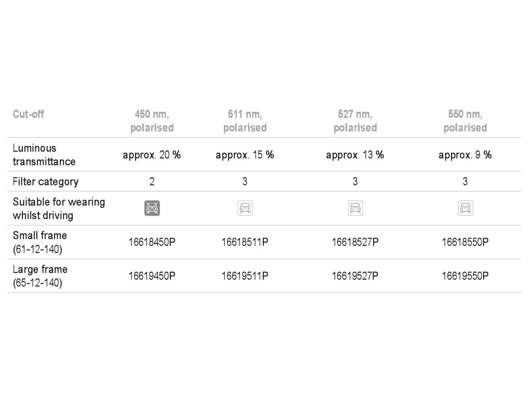Click product code 16618550P

(465, 242)
